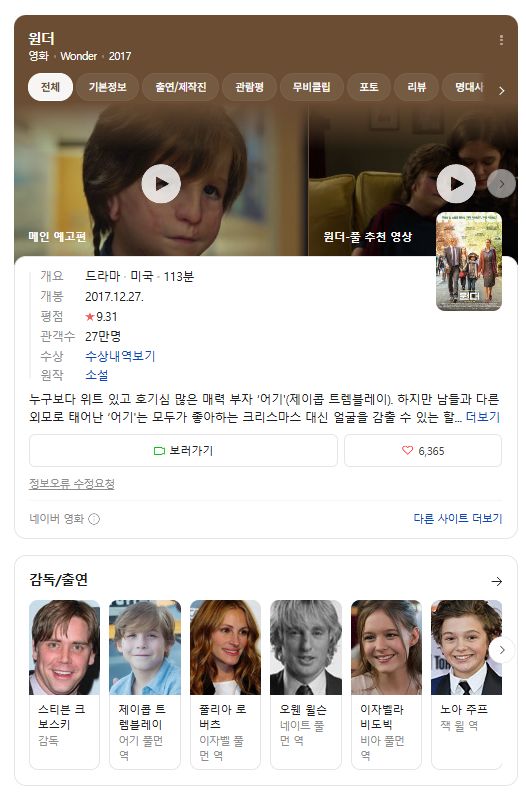Switch to the 출연/제작진 tab
Screen dimensions: 526x794
pos(181,87)
